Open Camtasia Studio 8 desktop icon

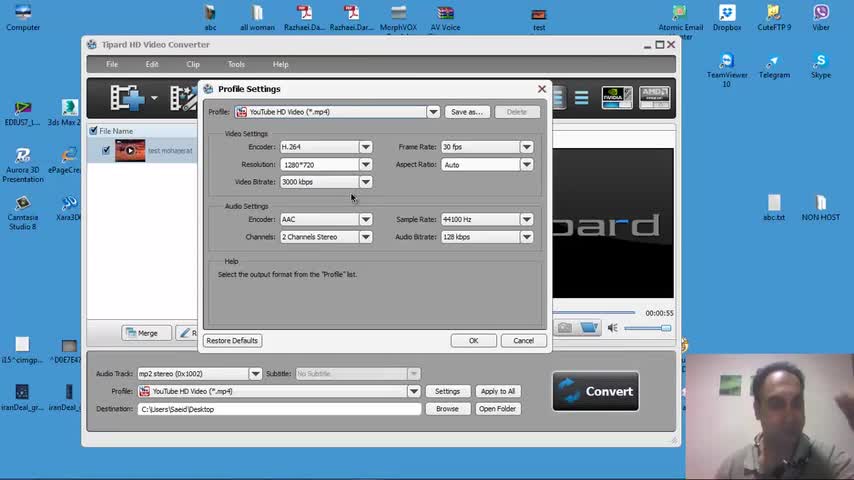[x=22, y=212]
